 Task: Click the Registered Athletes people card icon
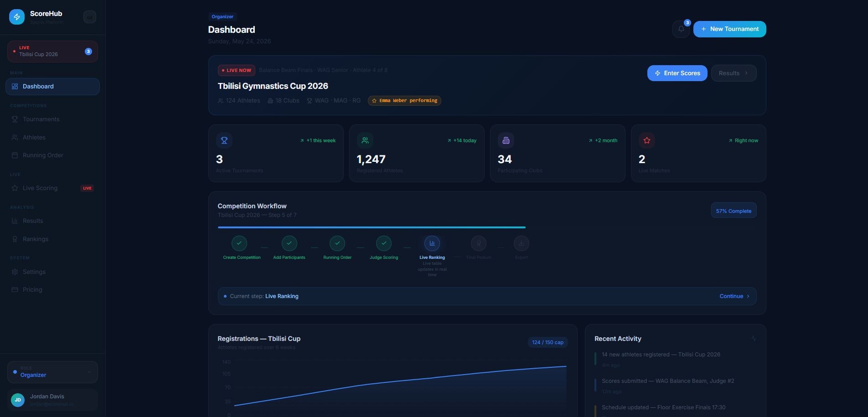[365, 140]
